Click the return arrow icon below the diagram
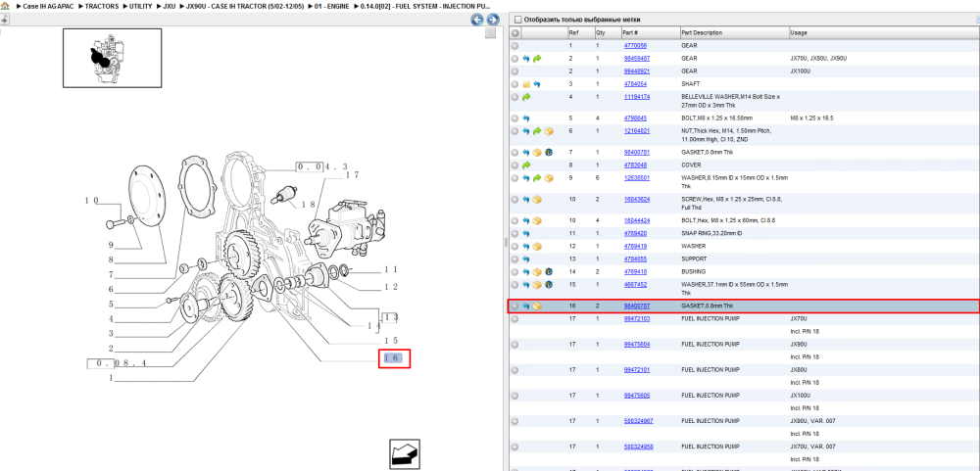This screenshot has width=980, height=471. [403, 453]
